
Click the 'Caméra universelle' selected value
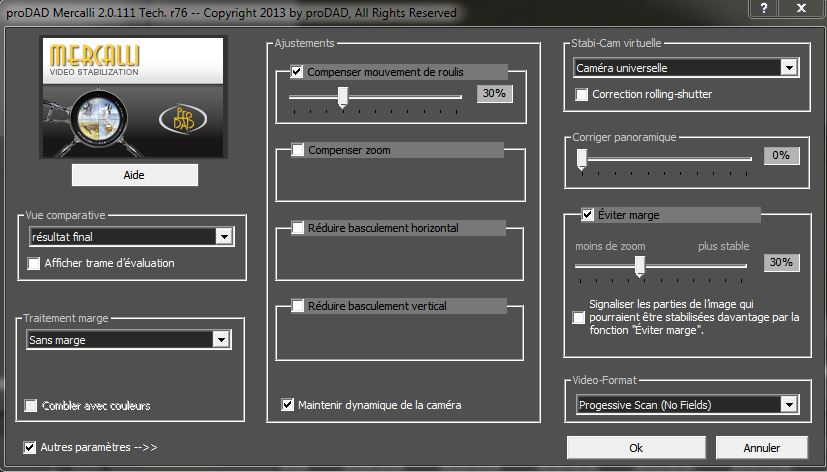(x=622, y=68)
